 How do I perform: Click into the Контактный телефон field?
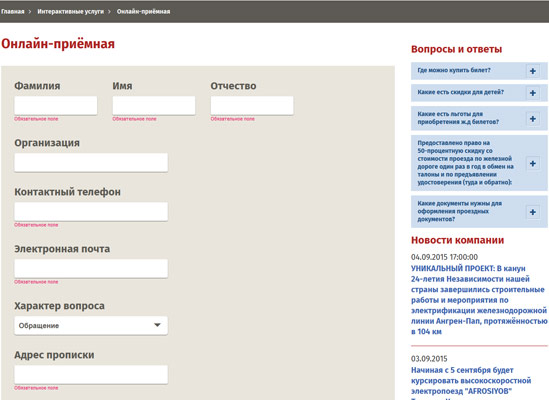[91, 211]
